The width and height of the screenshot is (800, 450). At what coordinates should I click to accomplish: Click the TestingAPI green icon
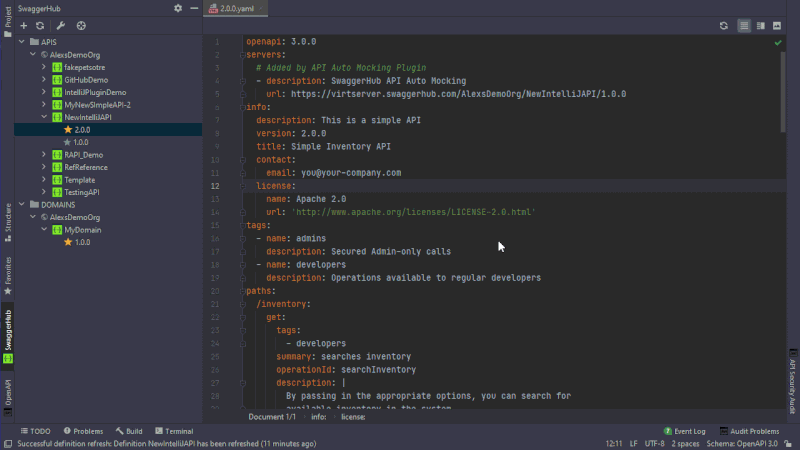tap(57, 192)
